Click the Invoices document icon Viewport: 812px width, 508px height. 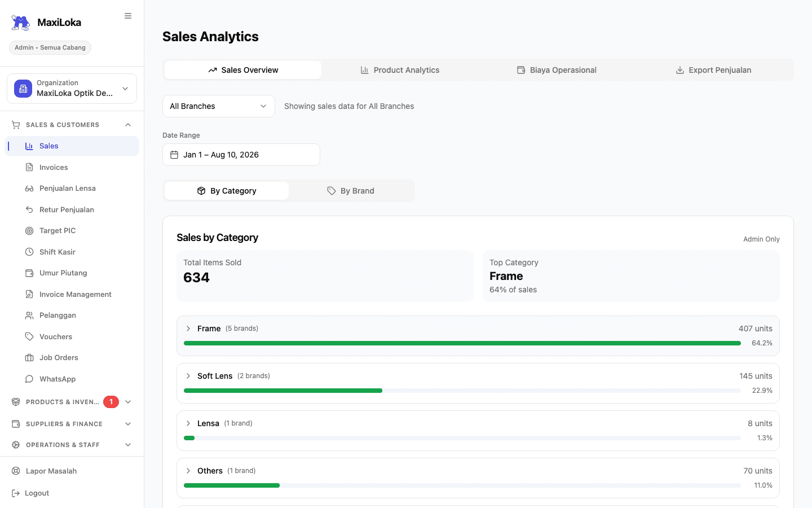29,167
